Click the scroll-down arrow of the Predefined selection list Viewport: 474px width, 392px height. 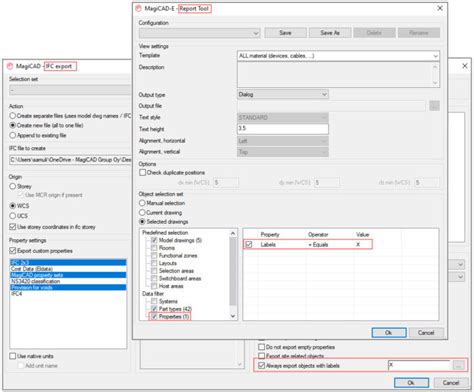tap(233, 316)
